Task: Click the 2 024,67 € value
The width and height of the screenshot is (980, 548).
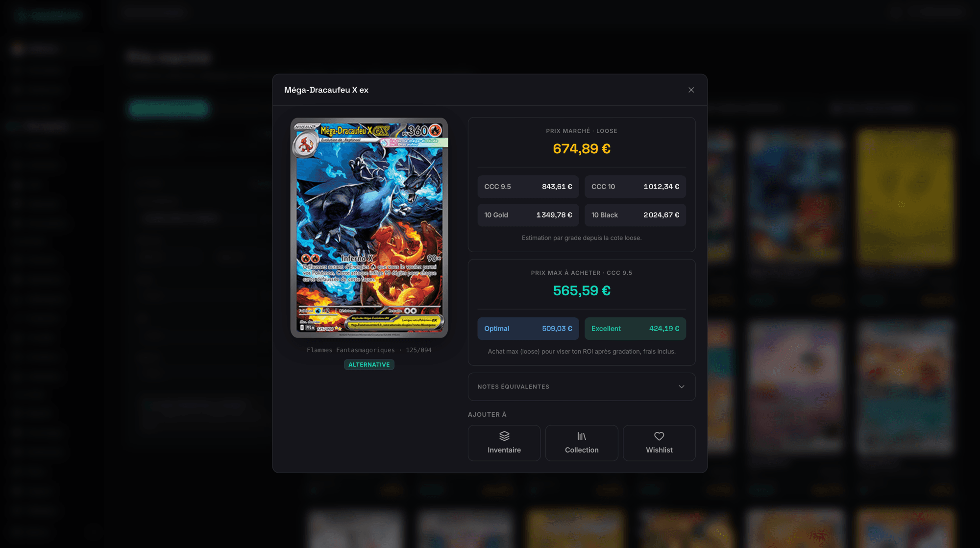Action: pos(661,215)
